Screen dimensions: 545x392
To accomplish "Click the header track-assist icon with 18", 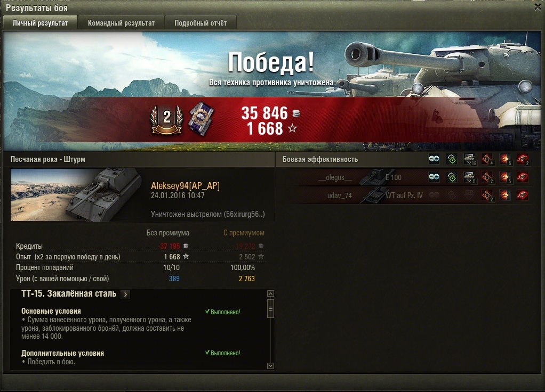I will coord(470,159).
